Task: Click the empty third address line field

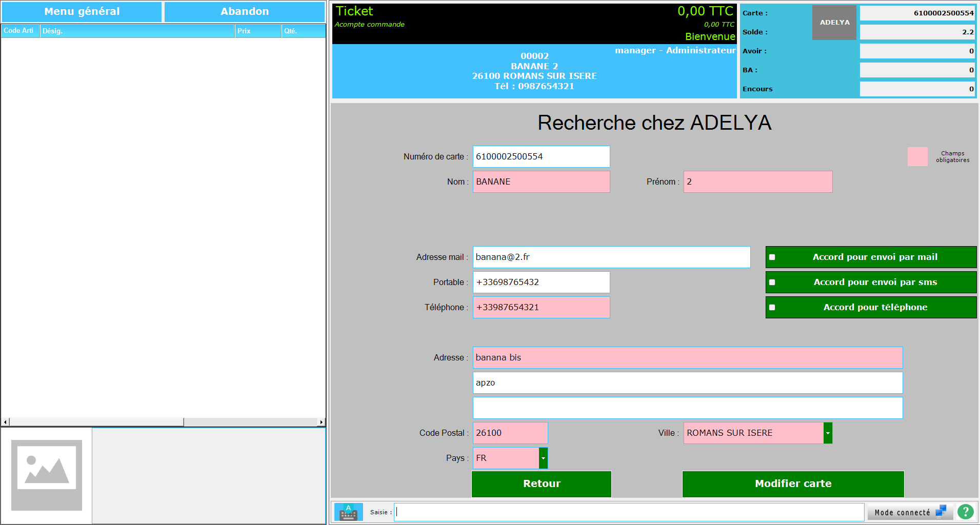Action: point(688,408)
